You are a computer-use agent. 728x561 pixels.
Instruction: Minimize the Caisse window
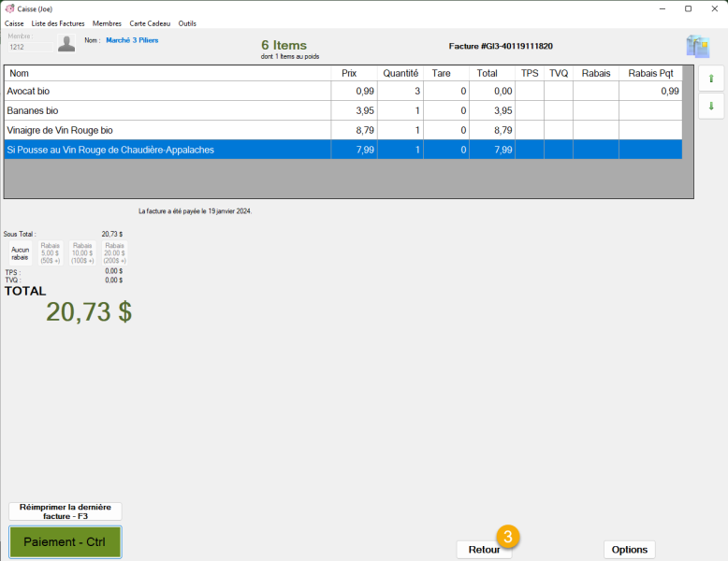[x=662, y=8]
